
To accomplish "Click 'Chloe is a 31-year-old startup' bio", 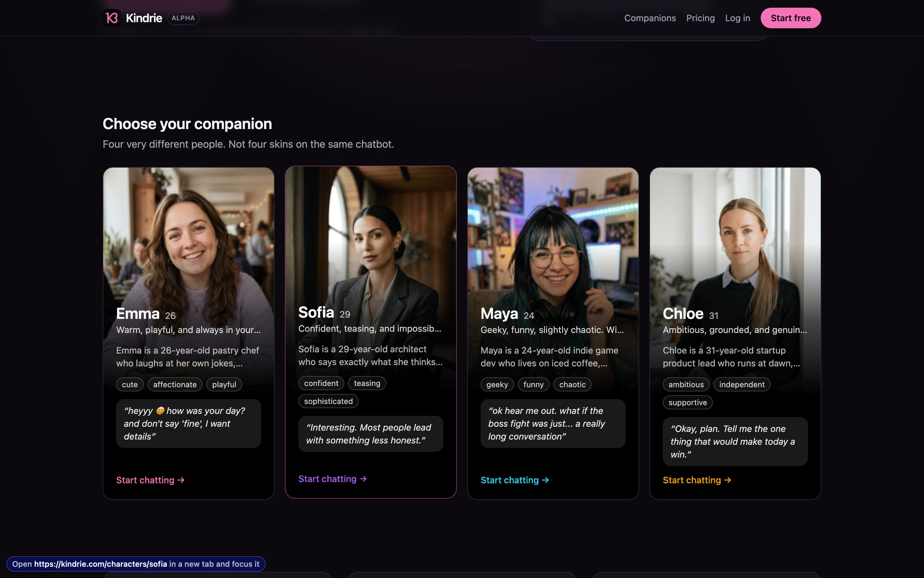I will (x=732, y=357).
